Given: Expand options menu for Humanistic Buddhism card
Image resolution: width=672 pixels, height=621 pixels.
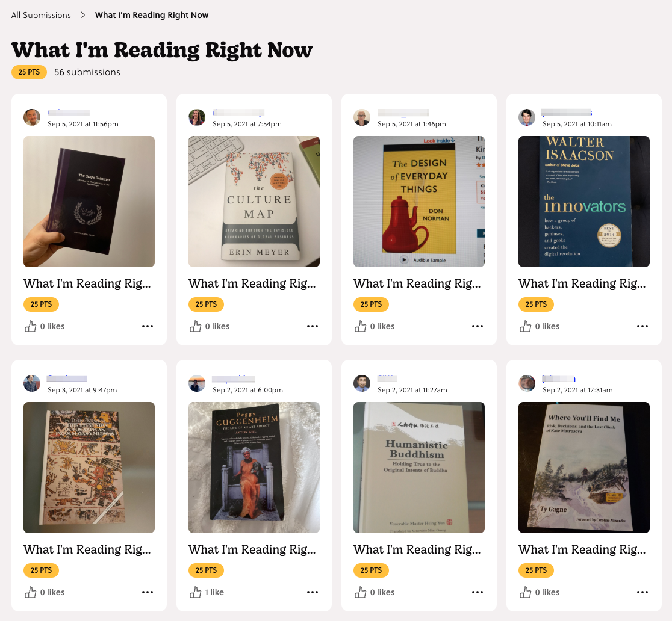Looking at the screenshot, I should pos(478,592).
